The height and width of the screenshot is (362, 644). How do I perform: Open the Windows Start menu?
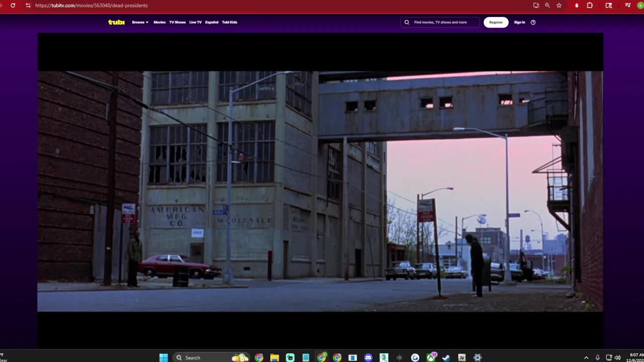point(164,357)
